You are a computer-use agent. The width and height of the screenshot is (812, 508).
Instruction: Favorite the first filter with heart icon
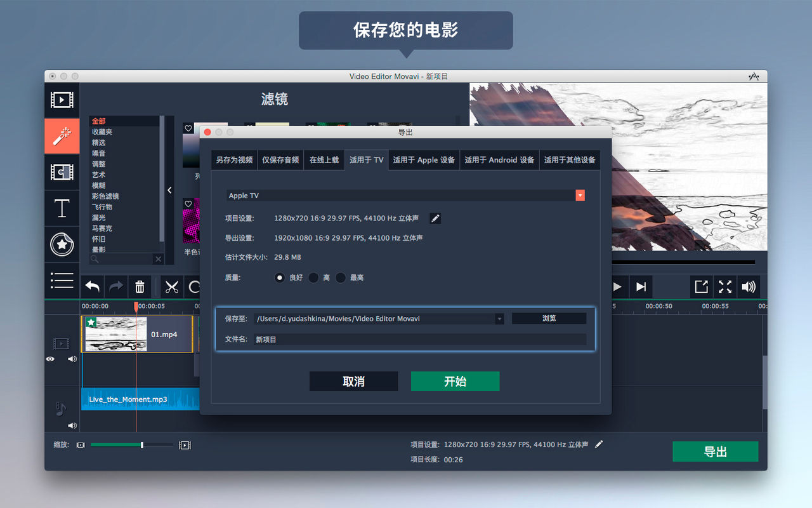coord(188,128)
